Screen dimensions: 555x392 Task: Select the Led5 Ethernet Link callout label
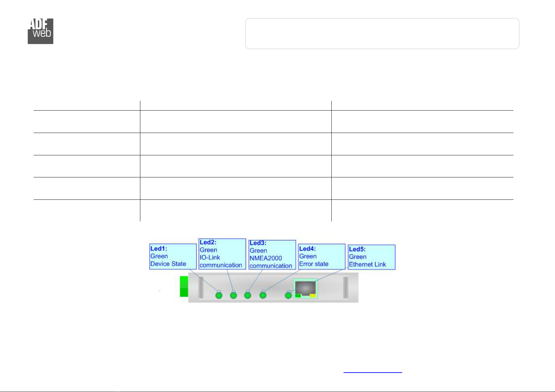click(x=372, y=257)
